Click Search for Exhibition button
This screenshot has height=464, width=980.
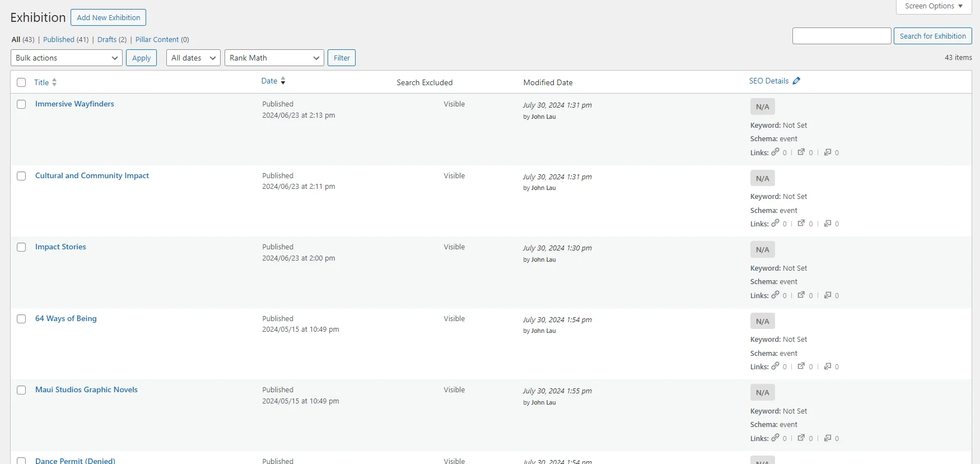pyautogui.click(x=932, y=36)
